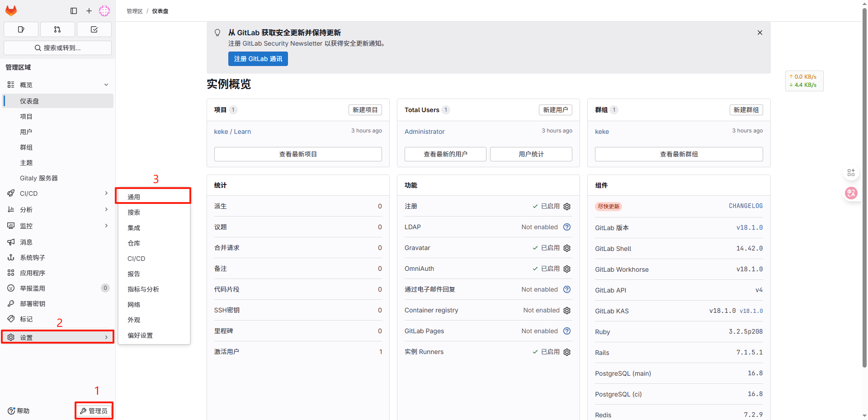Click the GitLab fox logo
868x420 pixels.
tap(11, 10)
